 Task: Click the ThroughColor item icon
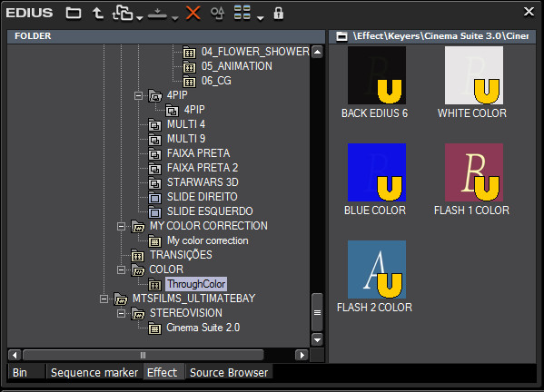tap(154, 285)
